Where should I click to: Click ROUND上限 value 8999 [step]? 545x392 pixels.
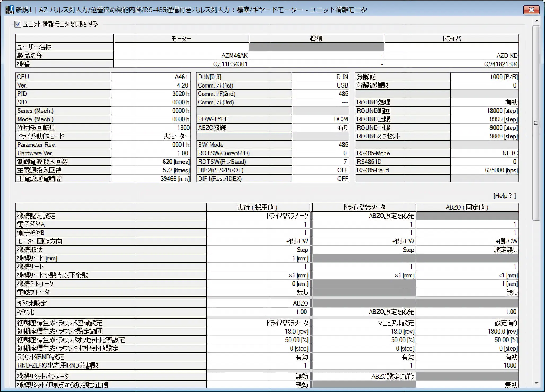(504, 119)
